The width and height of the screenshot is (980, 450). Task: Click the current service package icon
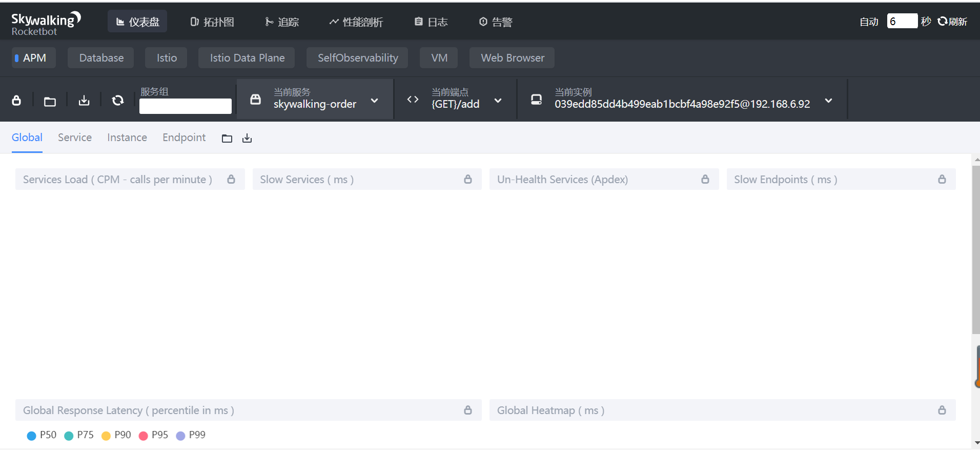pyautogui.click(x=255, y=99)
